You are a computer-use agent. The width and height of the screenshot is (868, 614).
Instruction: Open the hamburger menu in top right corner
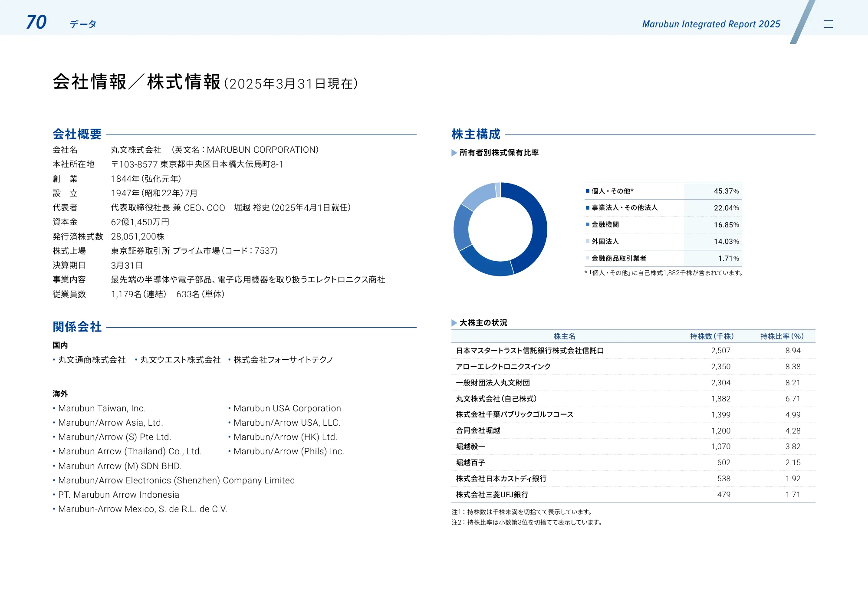point(829,24)
